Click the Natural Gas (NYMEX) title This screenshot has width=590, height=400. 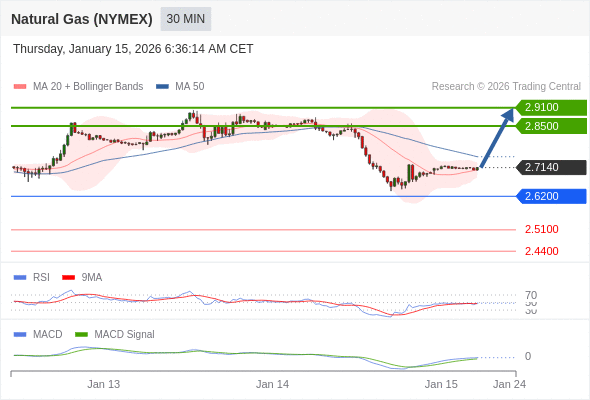coord(82,19)
